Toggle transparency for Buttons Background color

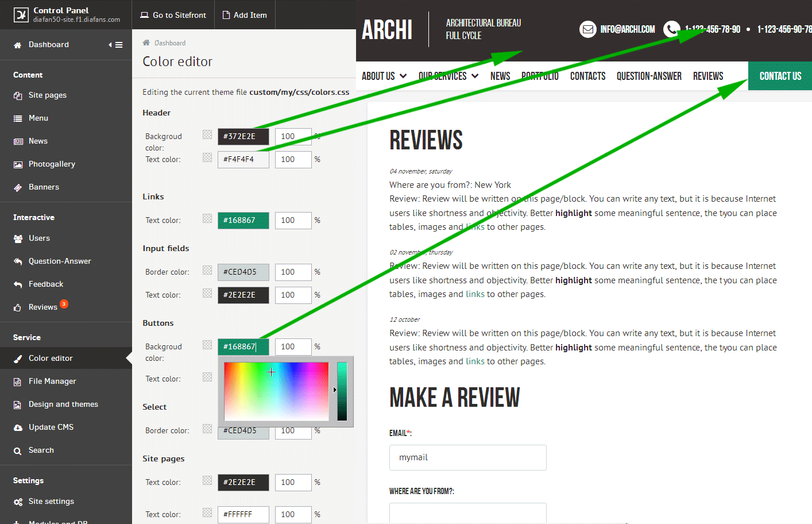click(x=207, y=345)
